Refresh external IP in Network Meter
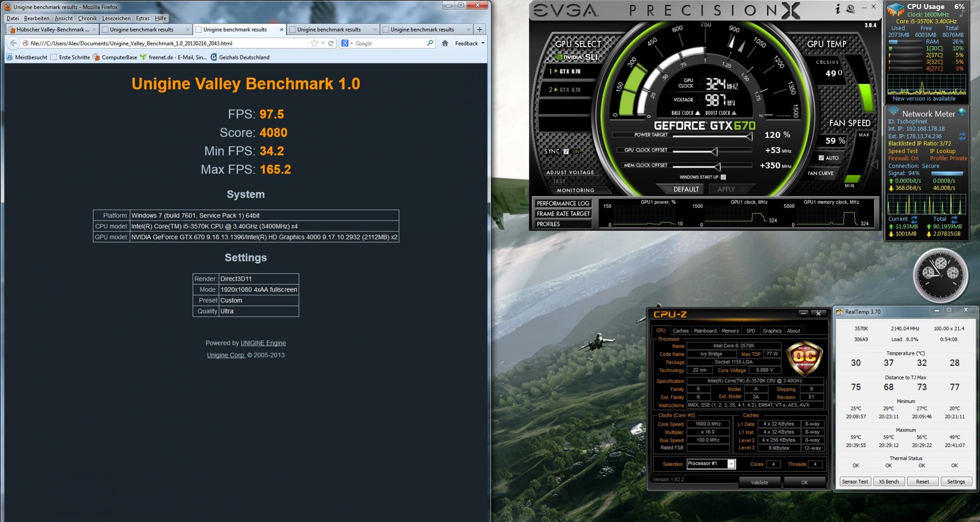This screenshot has height=522, width=980. tap(962, 136)
